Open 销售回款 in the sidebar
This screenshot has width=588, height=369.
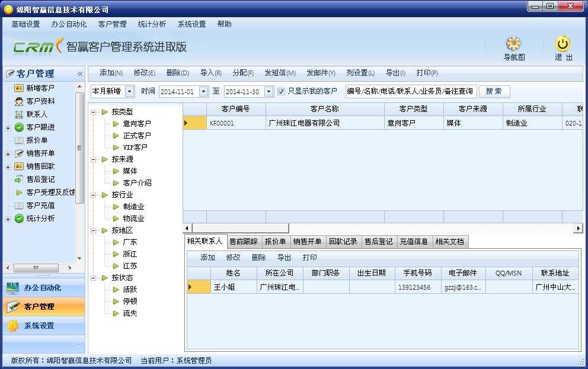[40, 166]
